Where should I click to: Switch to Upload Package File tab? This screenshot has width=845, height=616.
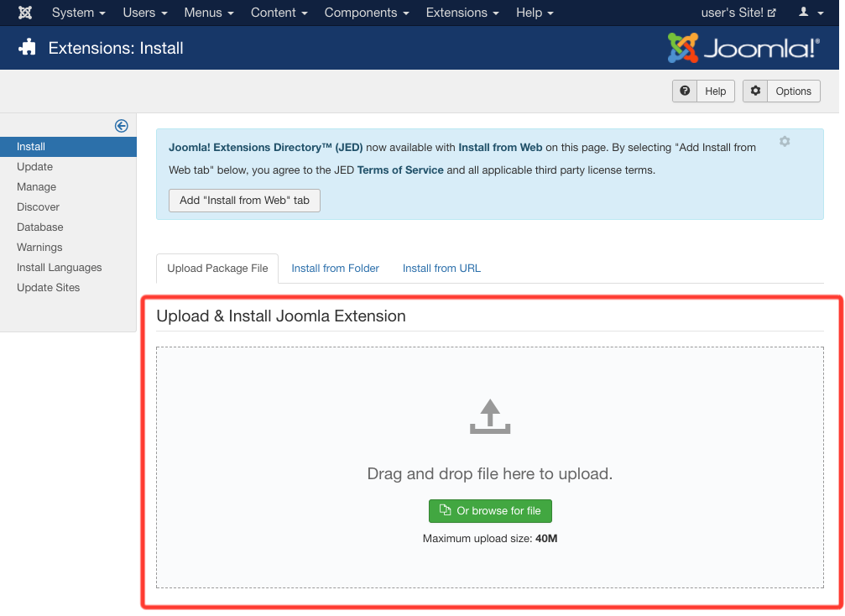click(x=217, y=269)
